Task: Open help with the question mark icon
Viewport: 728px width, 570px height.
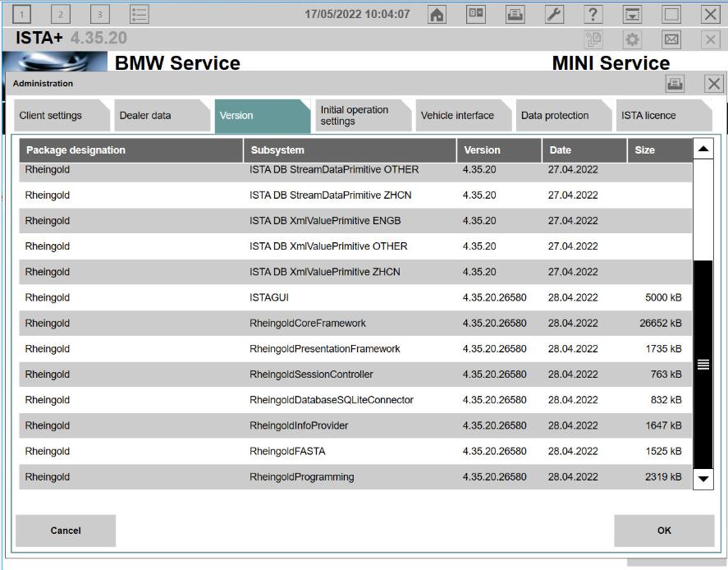Action: pyautogui.click(x=593, y=15)
